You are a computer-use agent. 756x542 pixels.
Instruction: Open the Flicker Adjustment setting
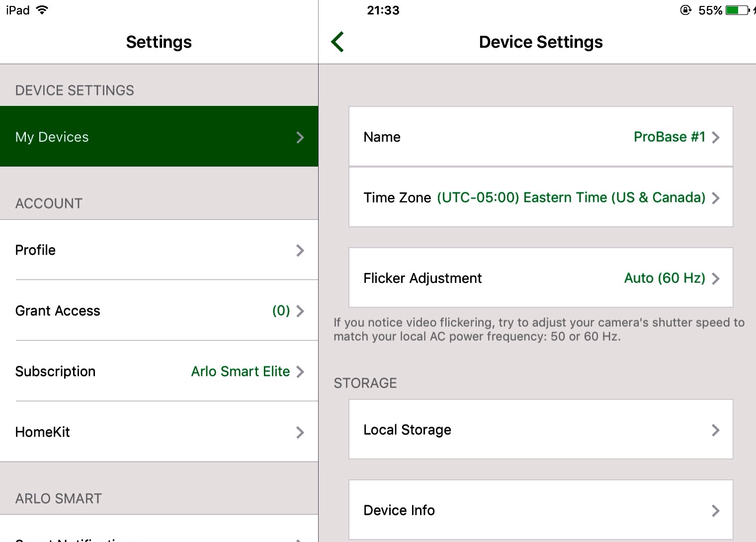click(541, 277)
